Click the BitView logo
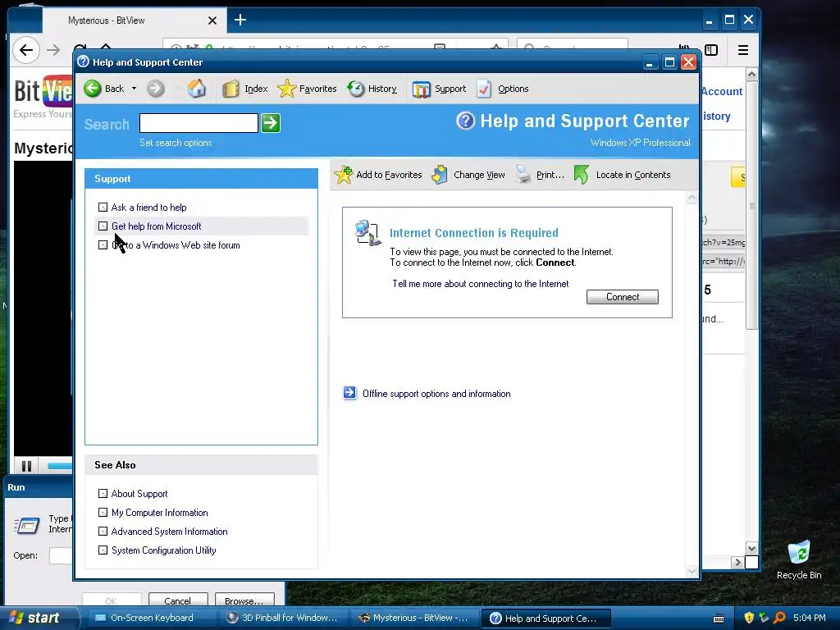This screenshot has width=840, height=630. point(43,91)
